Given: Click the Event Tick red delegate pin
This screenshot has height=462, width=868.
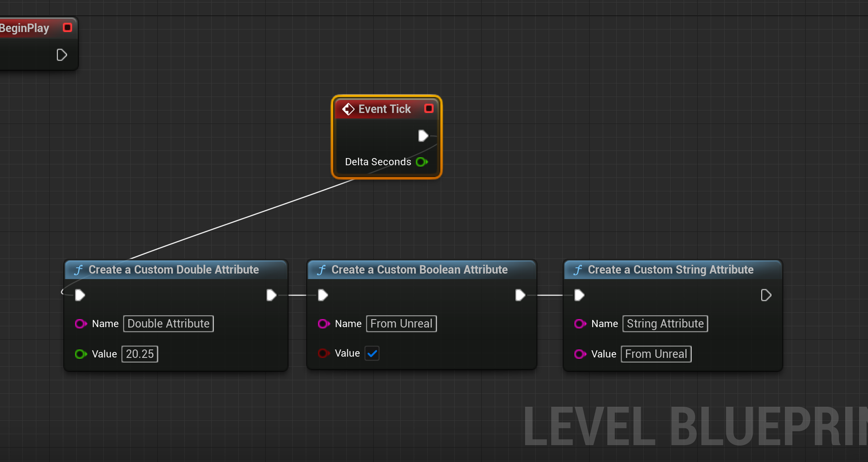Looking at the screenshot, I should [429, 108].
